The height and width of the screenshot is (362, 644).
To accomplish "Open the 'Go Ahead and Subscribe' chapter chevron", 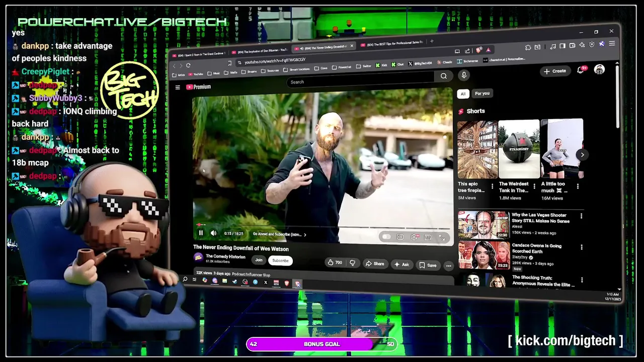I will coord(304,234).
